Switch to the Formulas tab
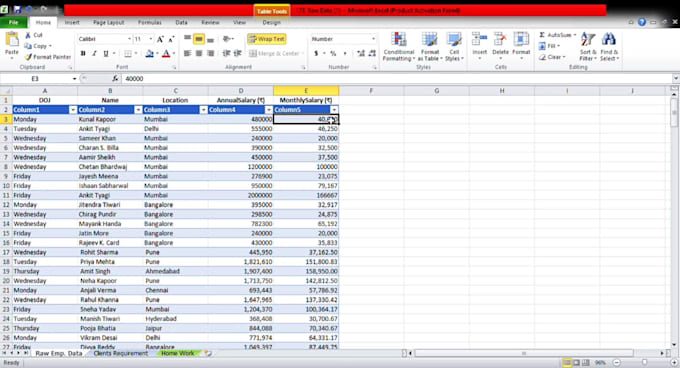The width and height of the screenshot is (680, 368). (x=150, y=22)
